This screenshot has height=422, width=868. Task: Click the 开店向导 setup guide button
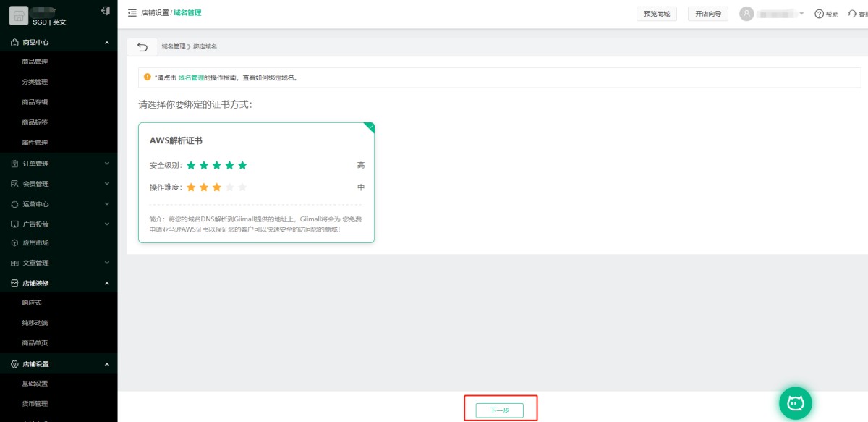pos(707,14)
